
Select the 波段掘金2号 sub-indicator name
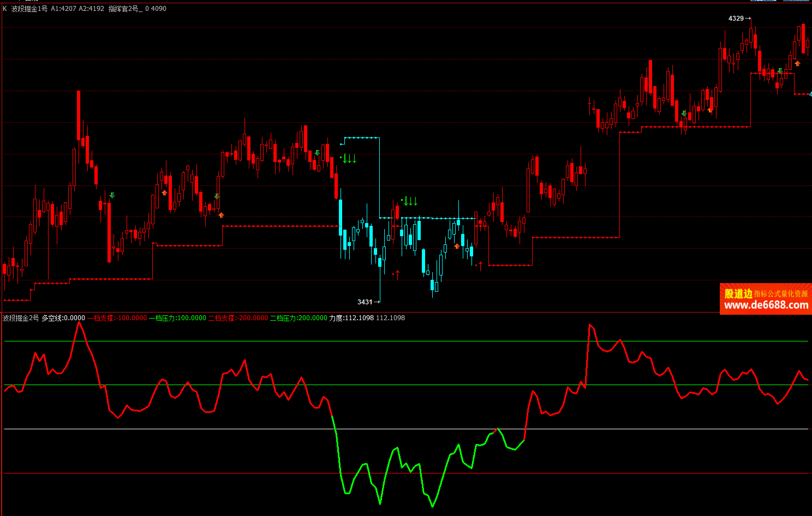pos(21,318)
